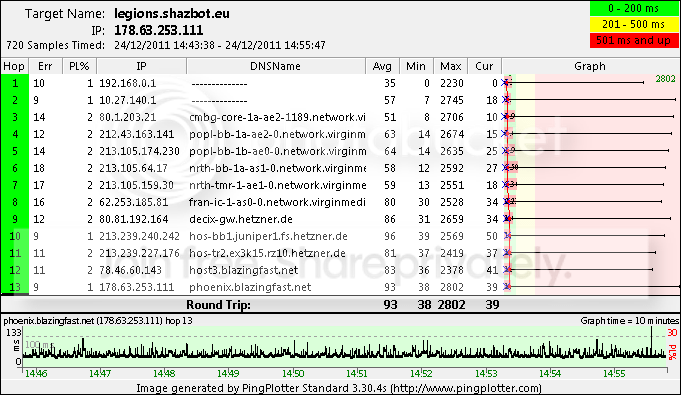
Task: Click max value 2745 for hop 2
Action: coord(452,100)
